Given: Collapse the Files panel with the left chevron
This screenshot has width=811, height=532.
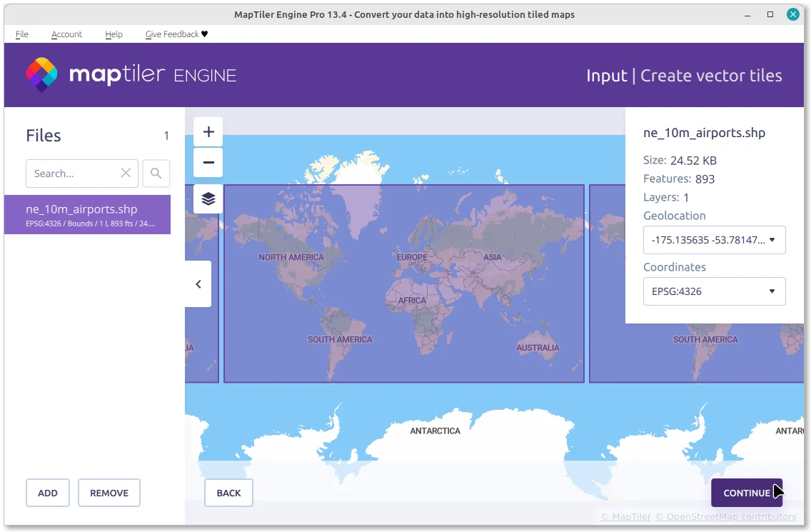Looking at the screenshot, I should point(198,284).
